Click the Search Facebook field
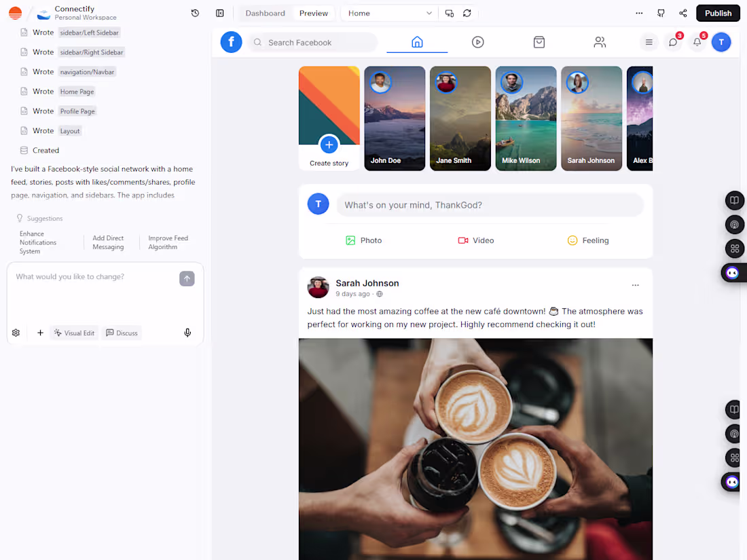 pos(313,42)
